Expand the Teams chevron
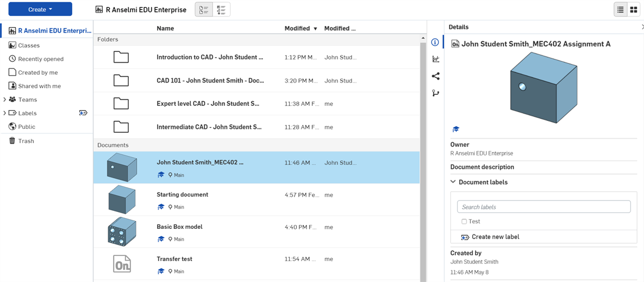Screen dimensions: 644x282 5,99
